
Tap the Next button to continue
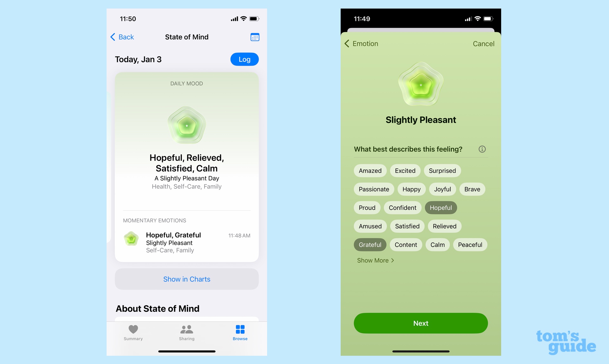click(x=421, y=323)
